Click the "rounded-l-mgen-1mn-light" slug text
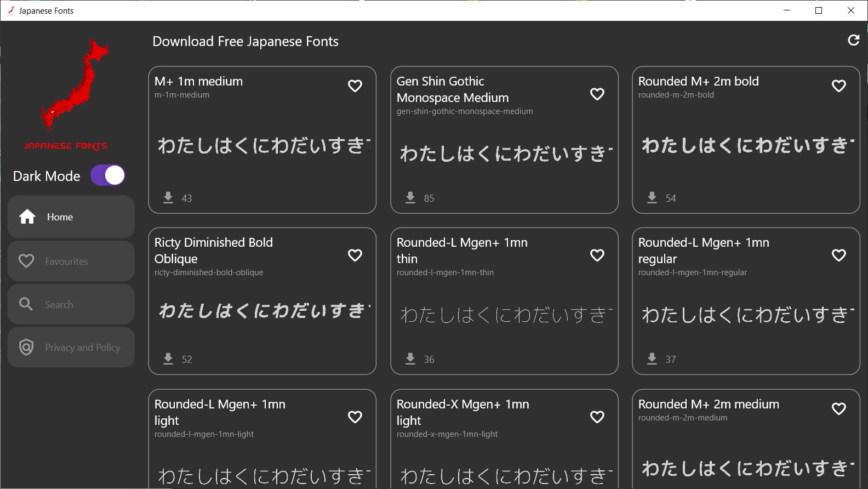868x489 pixels. point(204,434)
